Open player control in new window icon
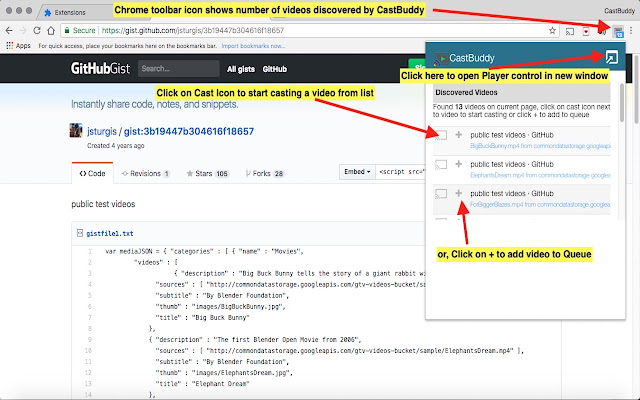This screenshot has height=400, width=640. [611, 58]
